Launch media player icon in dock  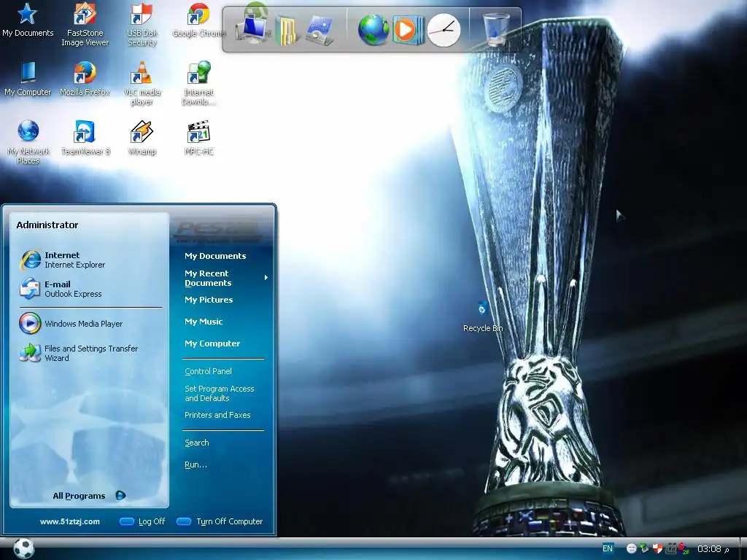pyautogui.click(x=407, y=30)
